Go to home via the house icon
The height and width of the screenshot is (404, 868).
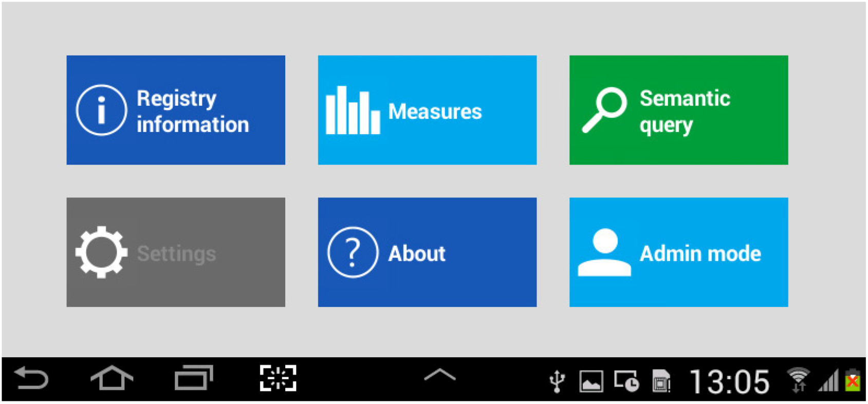click(x=112, y=379)
